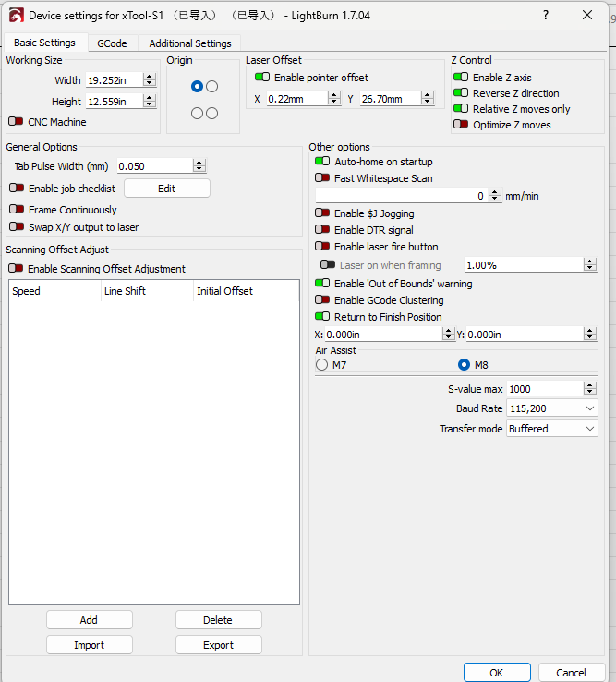
Task: Click the Width input field
Action: pos(115,80)
